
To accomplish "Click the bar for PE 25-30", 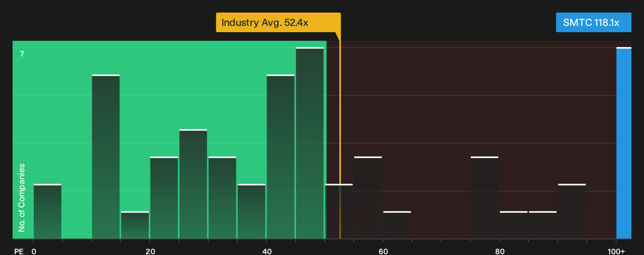I will (193, 184).
